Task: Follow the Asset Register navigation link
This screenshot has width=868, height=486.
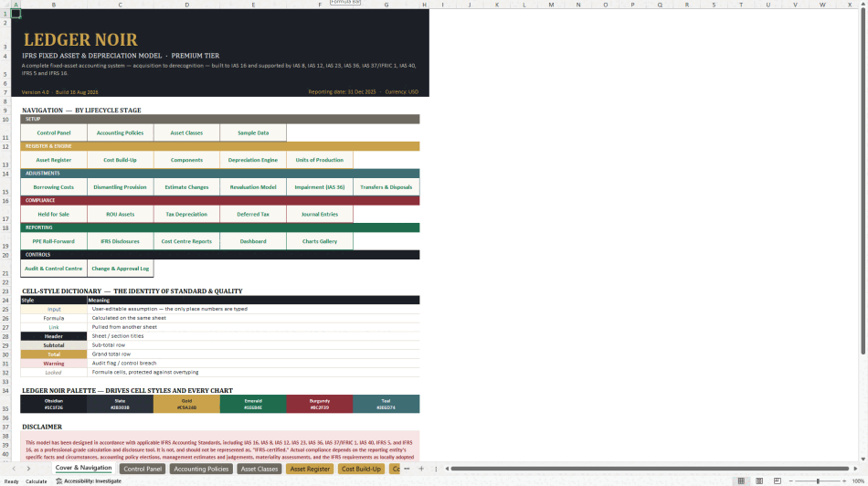Action: [x=54, y=160]
